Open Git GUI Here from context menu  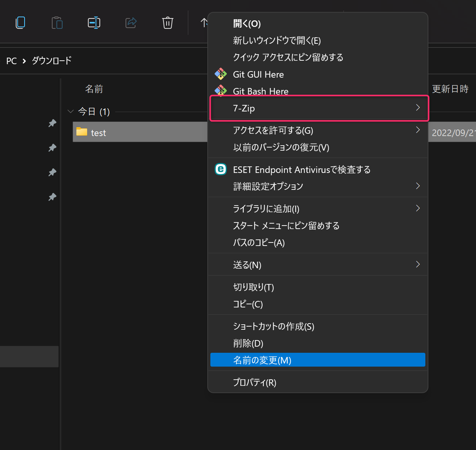tap(258, 75)
